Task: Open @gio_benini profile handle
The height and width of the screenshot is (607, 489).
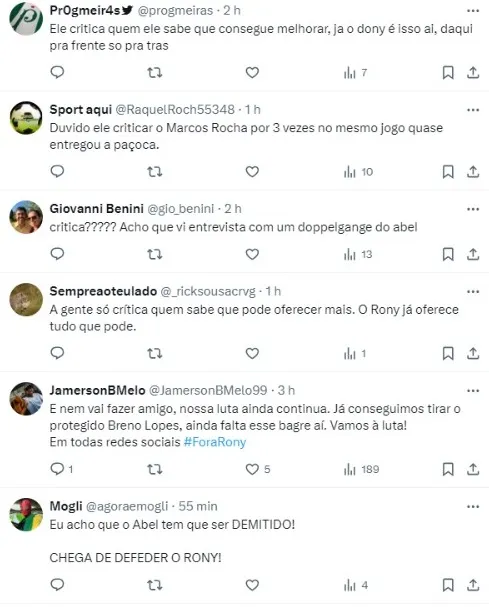Action: (180, 209)
